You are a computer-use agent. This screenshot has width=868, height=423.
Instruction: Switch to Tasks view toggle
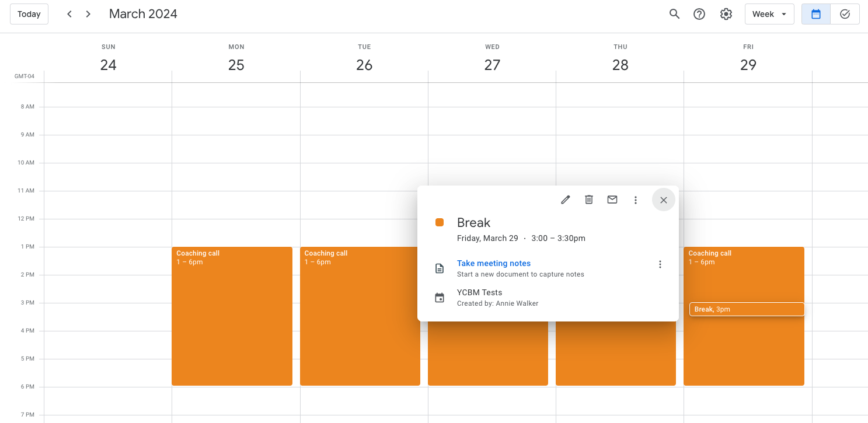coord(845,14)
